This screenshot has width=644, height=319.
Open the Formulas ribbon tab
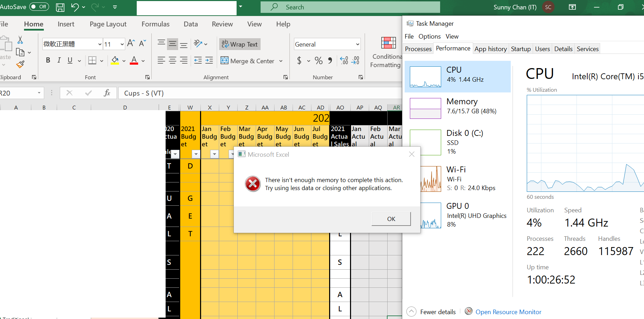coord(156,24)
